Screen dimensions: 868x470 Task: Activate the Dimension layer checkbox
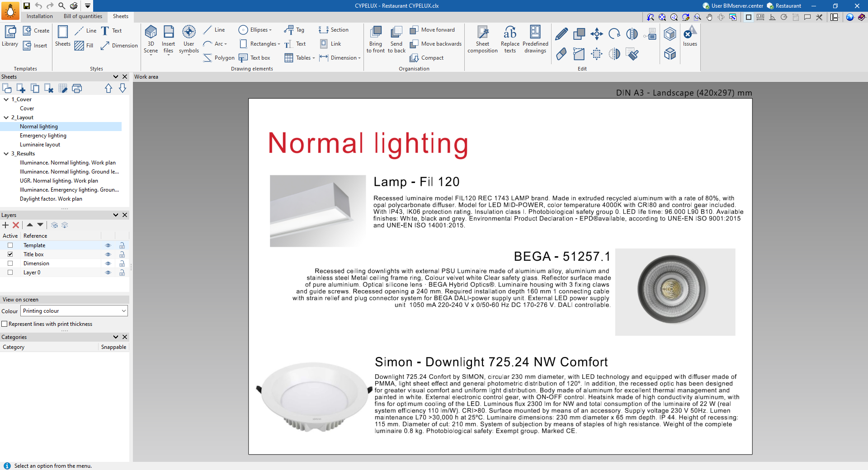pyautogui.click(x=10, y=263)
